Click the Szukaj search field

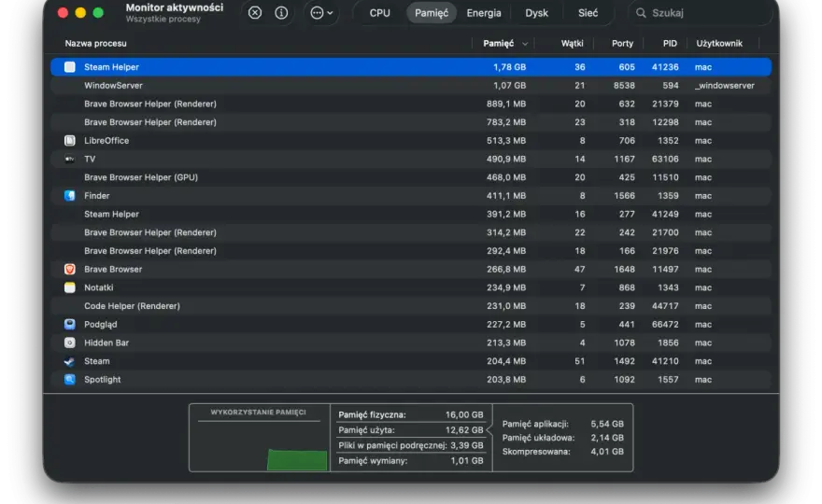tap(702, 12)
